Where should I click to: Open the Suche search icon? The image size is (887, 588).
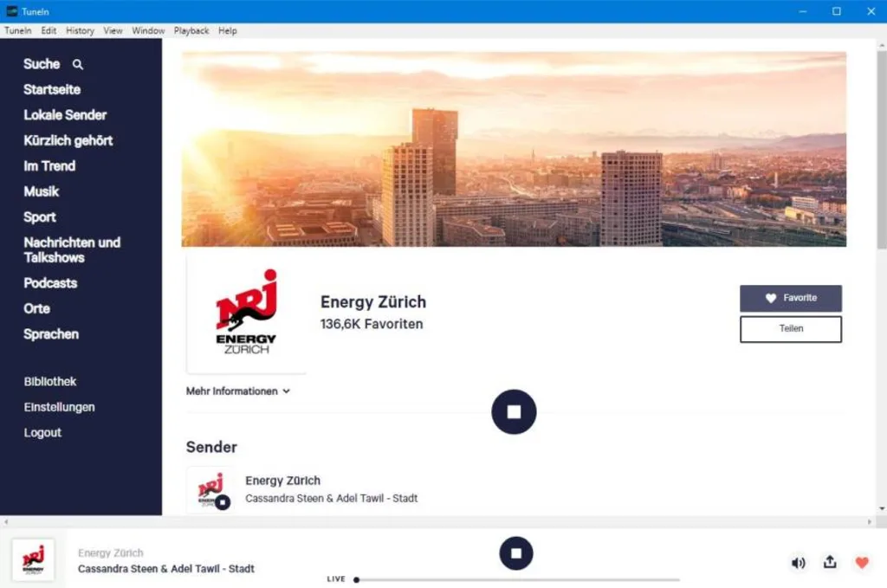coord(77,64)
